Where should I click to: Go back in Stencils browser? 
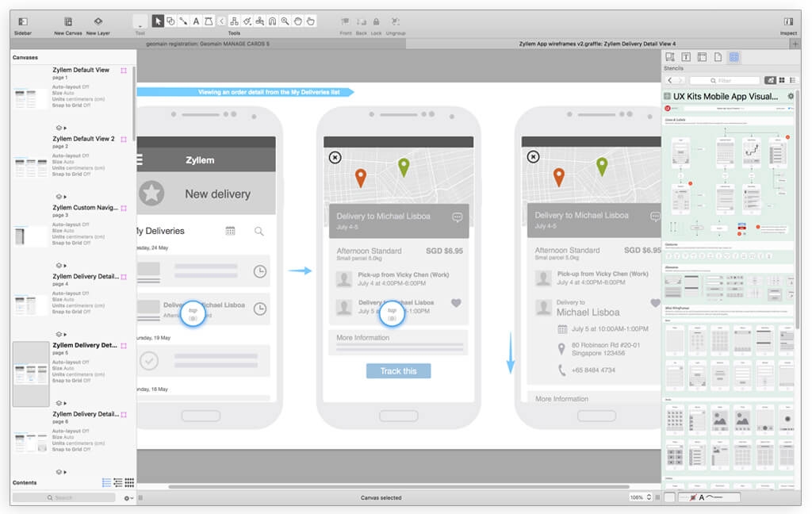pyautogui.click(x=670, y=80)
